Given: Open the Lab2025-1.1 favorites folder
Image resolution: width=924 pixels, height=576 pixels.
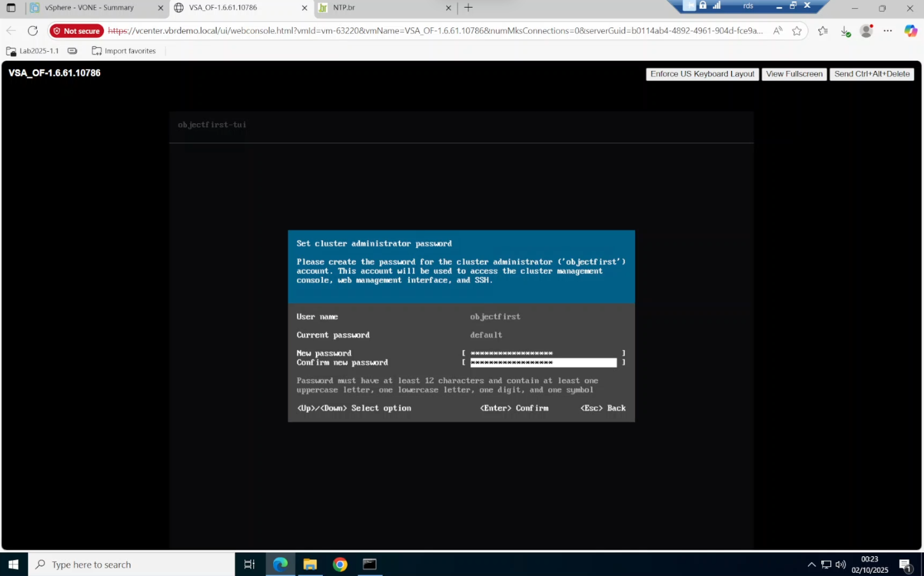Looking at the screenshot, I should click(33, 51).
